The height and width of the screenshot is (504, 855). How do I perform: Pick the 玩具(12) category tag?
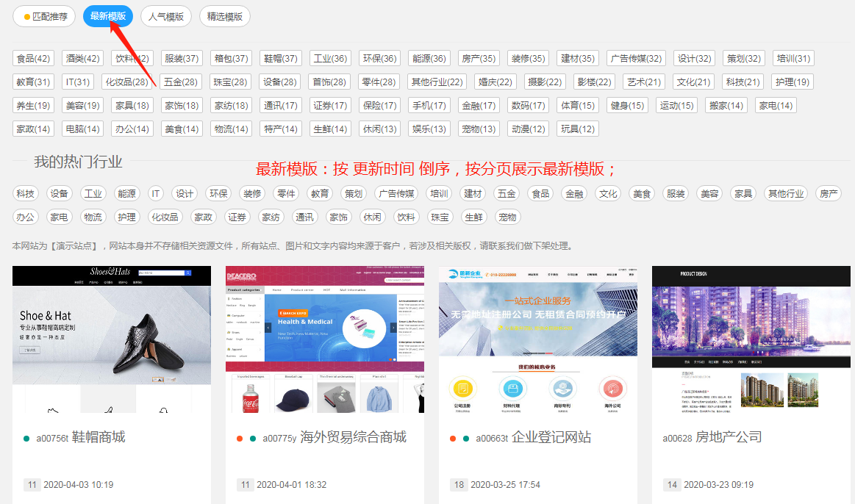577,129
